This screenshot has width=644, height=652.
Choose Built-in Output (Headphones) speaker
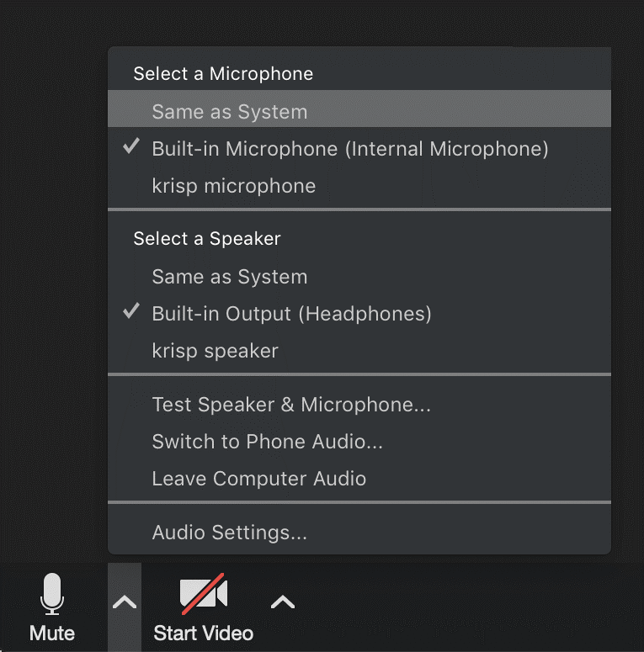291,314
